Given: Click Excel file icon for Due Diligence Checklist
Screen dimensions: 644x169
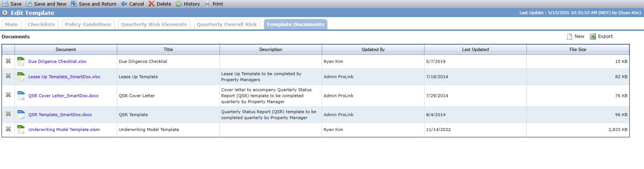Looking at the screenshot, I should pyautogui.click(x=21, y=61).
